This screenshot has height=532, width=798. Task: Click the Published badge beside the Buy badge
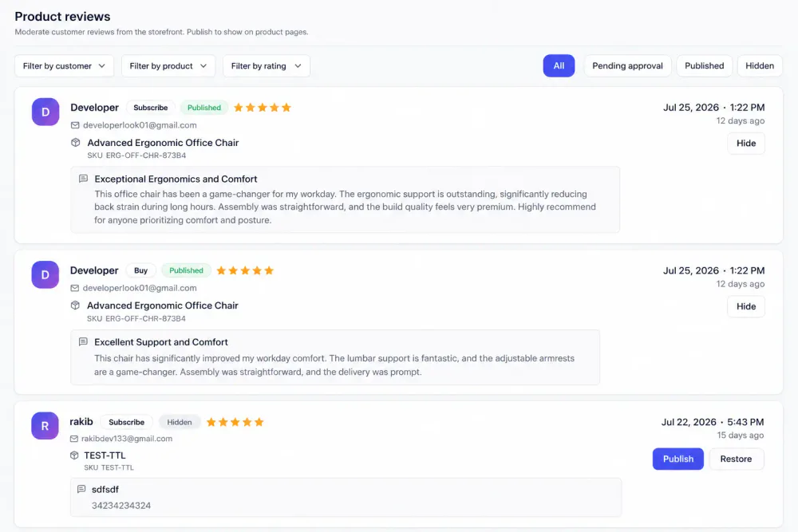(x=186, y=270)
